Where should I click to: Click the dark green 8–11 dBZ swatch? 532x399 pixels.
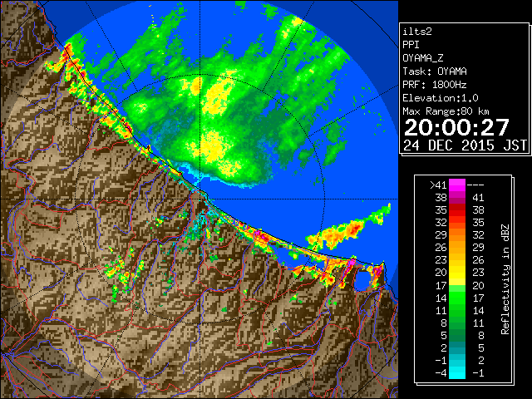[457, 323]
